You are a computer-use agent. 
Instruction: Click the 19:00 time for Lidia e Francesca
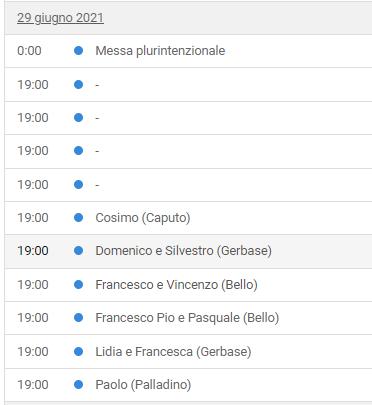(33, 352)
